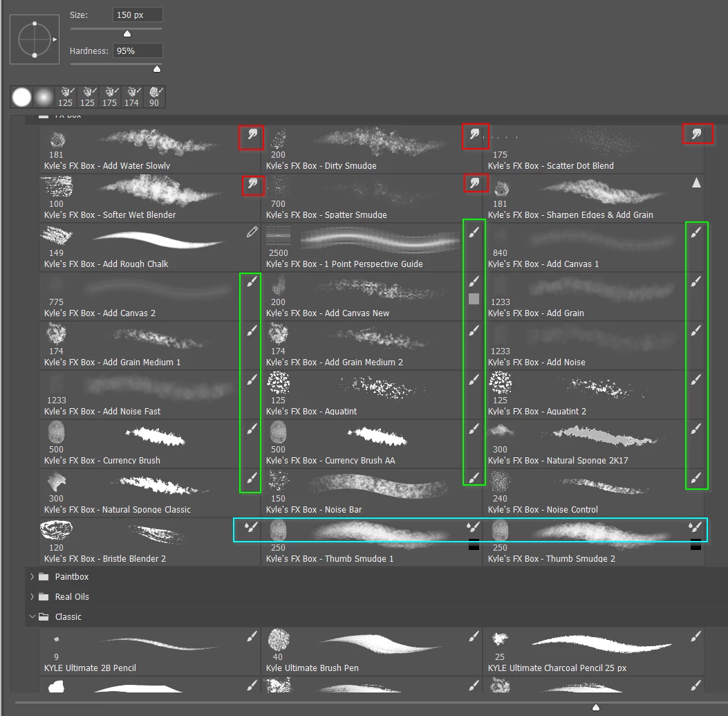
Task: Select the Paintbox folder row
Action: 377,577
